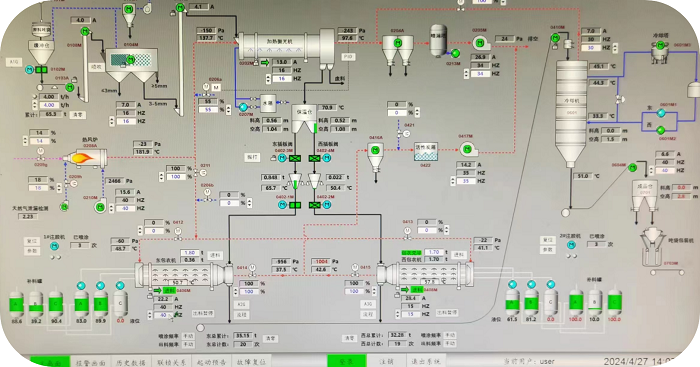Toggle the 0102M green feeder valve

coord(42,70)
